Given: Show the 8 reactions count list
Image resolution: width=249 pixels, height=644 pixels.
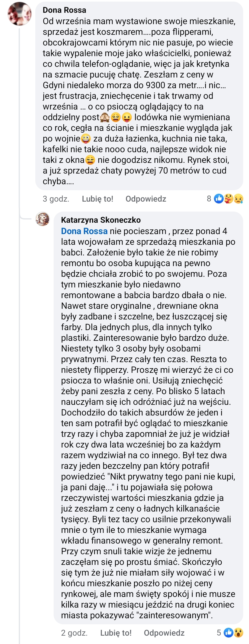Looking at the screenshot, I should click(x=209, y=199).
